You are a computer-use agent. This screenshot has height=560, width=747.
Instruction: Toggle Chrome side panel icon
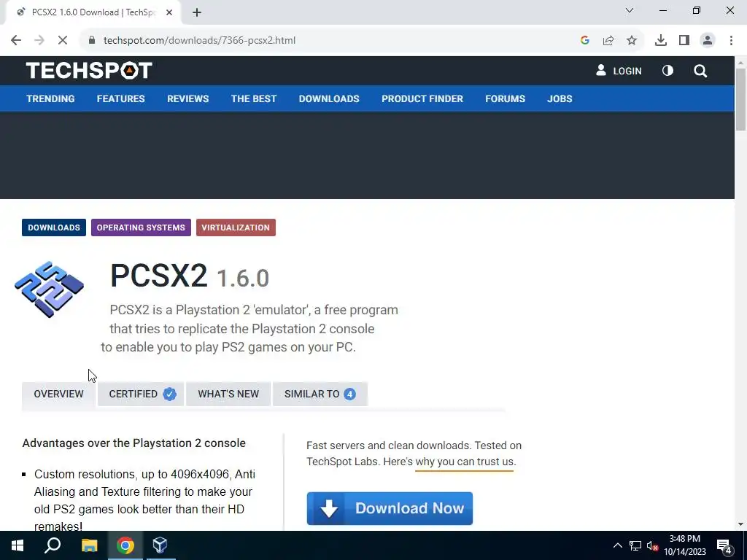(x=684, y=41)
